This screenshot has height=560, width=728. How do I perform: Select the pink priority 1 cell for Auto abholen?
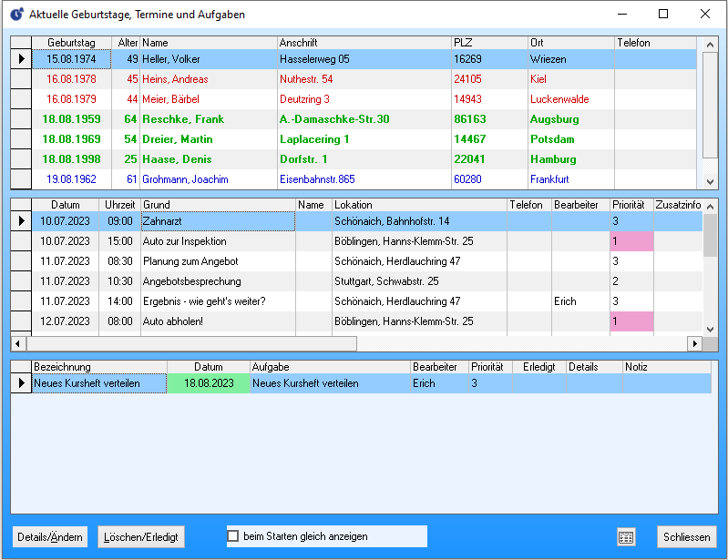(631, 321)
